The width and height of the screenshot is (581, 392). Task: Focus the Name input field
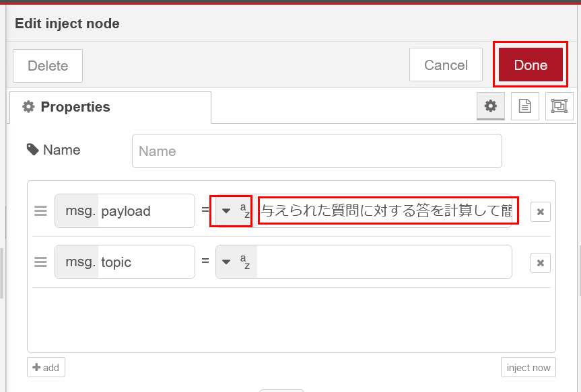[x=317, y=151]
